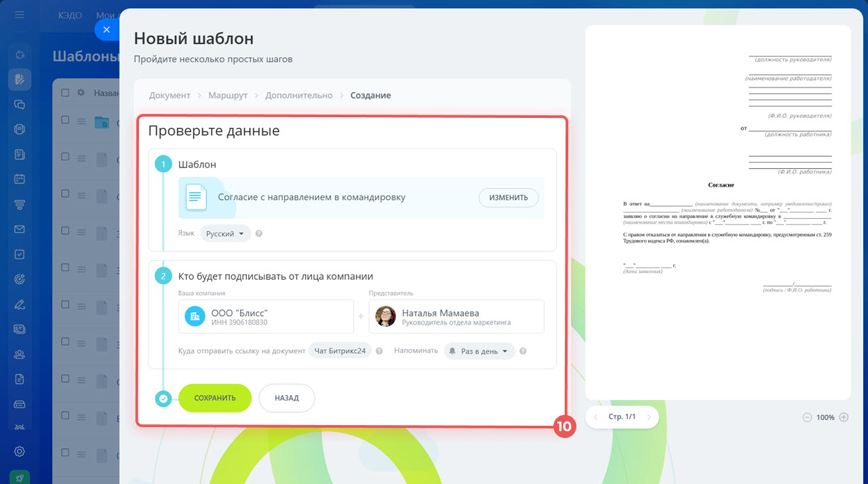Expand the Раз в день reminder dropdown

[x=479, y=352]
